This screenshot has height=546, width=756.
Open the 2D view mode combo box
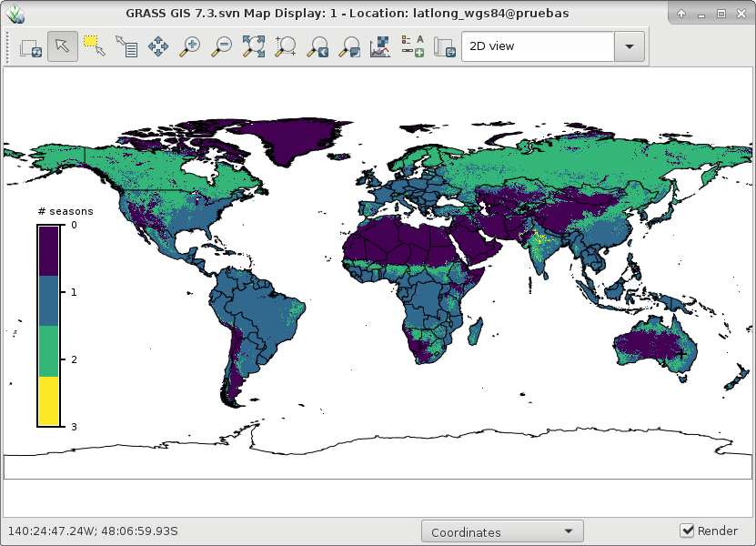[538, 46]
